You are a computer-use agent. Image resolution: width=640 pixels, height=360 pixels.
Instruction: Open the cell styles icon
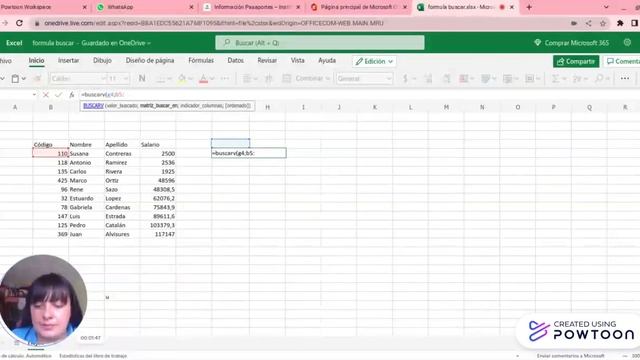point(507,78)
